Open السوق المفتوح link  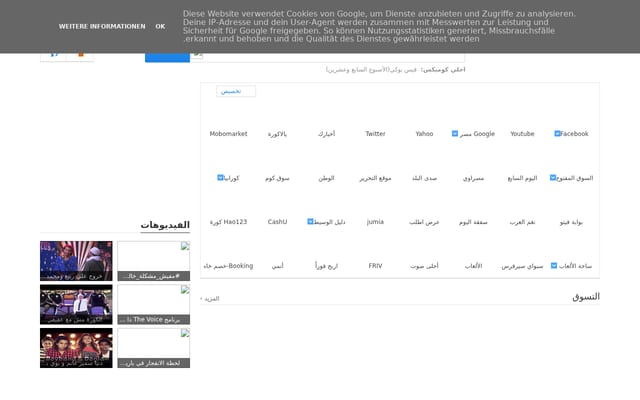coord(575,178)
